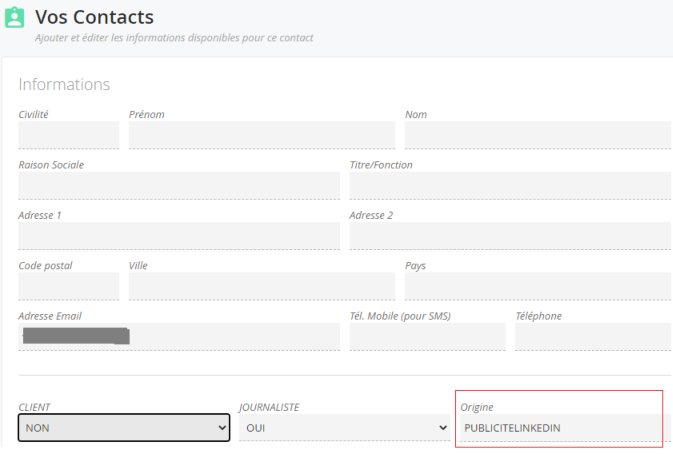
Task: Open the CLIENT dropdown showing NON
Action: point(124,427)
